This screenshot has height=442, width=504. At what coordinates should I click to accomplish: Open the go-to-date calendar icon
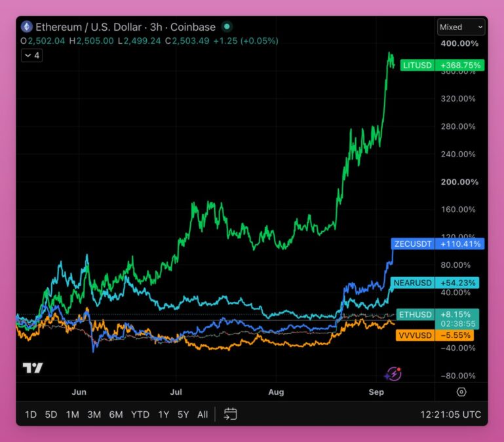click(x=230, y=414)
